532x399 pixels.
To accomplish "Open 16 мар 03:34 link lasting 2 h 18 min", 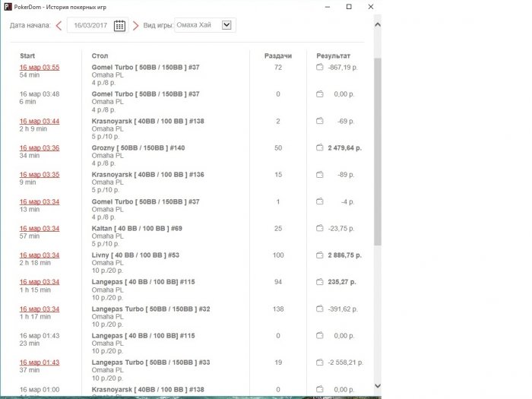I will 40,255.
